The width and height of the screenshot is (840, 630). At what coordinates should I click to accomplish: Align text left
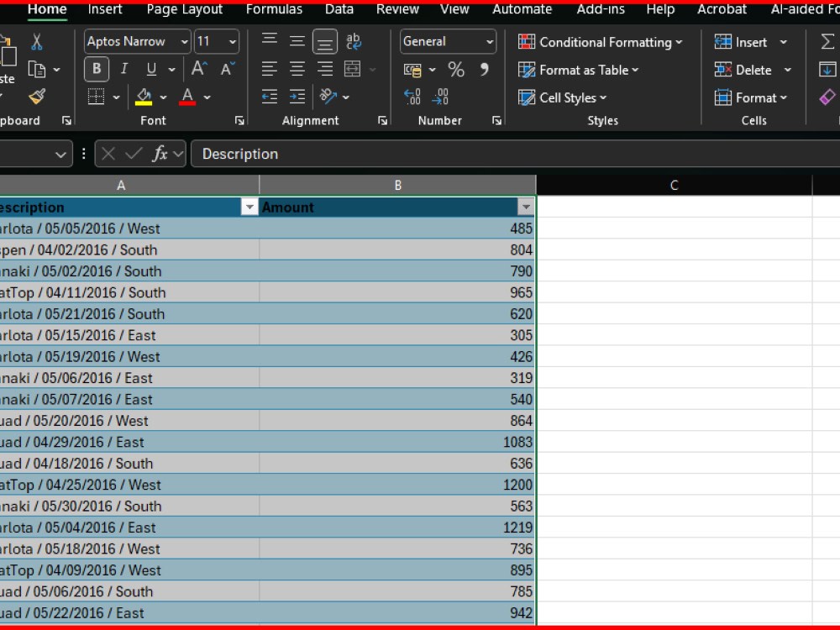click(x=270, y=69)
